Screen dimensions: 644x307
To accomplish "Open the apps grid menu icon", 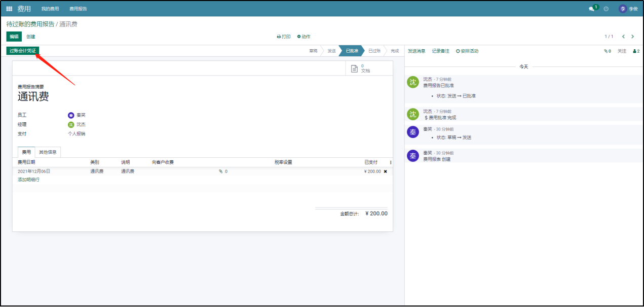I will 9,9.
